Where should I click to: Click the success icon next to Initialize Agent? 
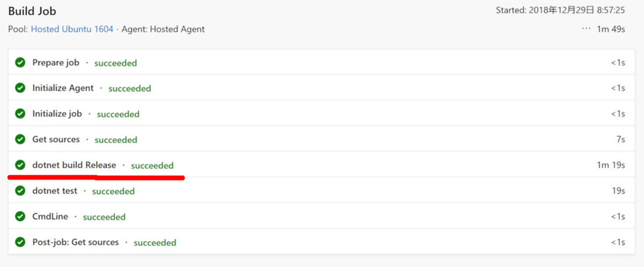click(x=20, y=88)
